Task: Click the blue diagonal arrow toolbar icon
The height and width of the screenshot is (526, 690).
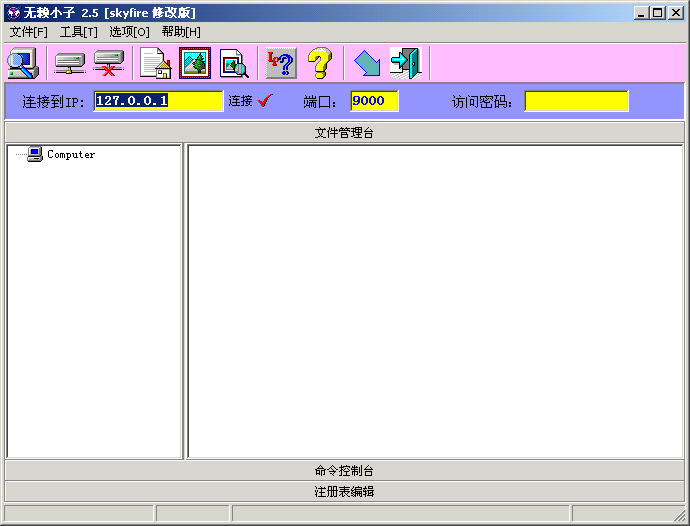Action: (367, 63)
